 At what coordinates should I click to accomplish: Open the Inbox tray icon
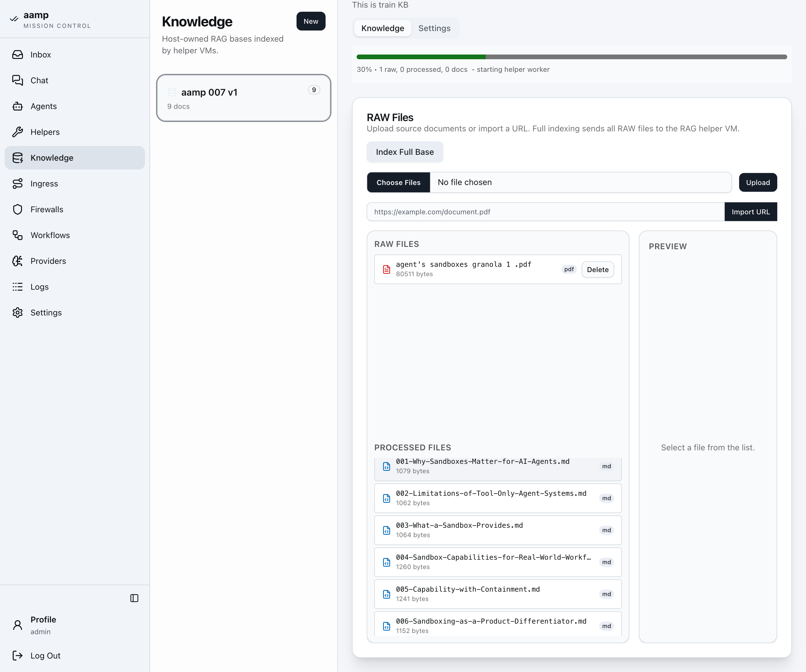[x=17, y=55]
